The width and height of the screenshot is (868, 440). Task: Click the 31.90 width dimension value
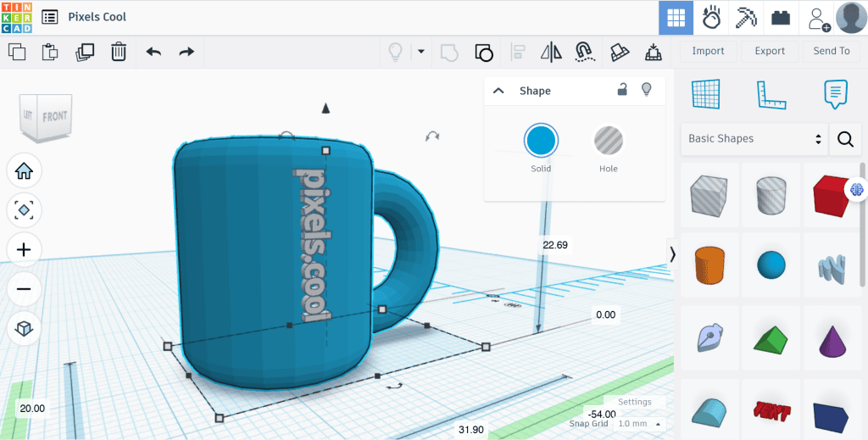click(471, 430)
